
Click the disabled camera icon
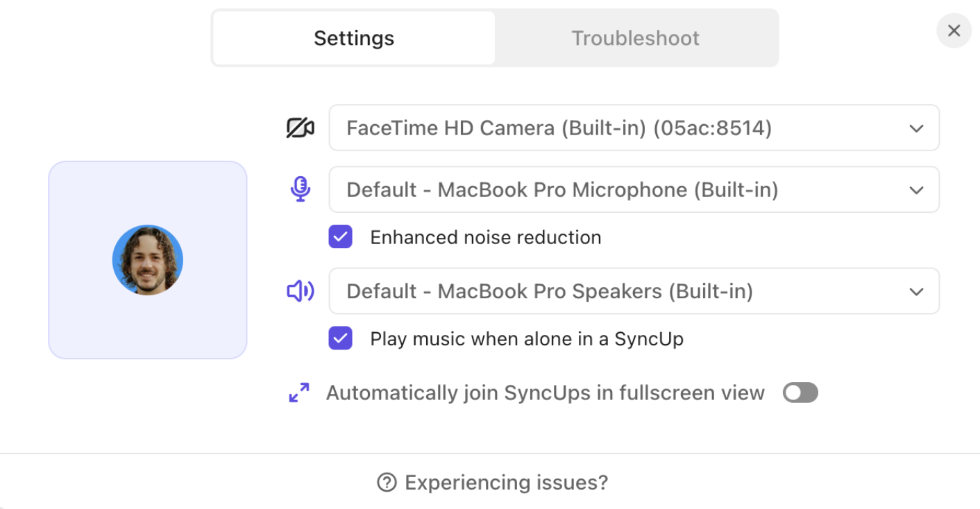pos(300,128)
